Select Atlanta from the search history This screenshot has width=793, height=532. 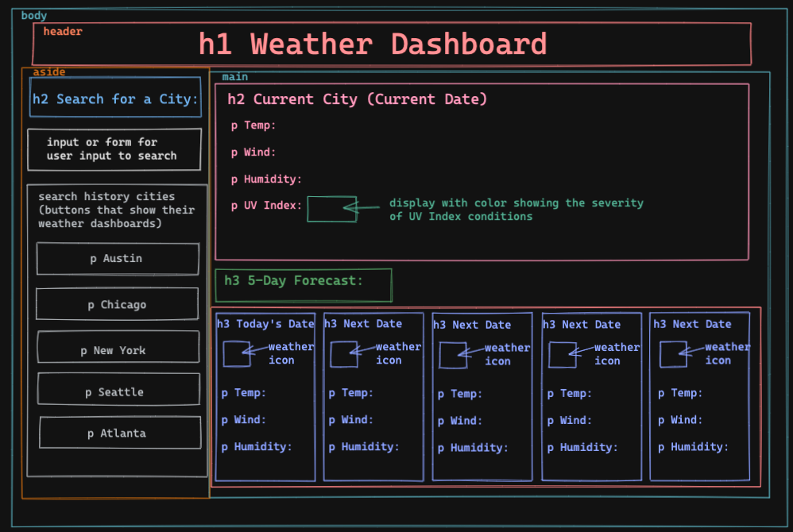coord(119,433)
